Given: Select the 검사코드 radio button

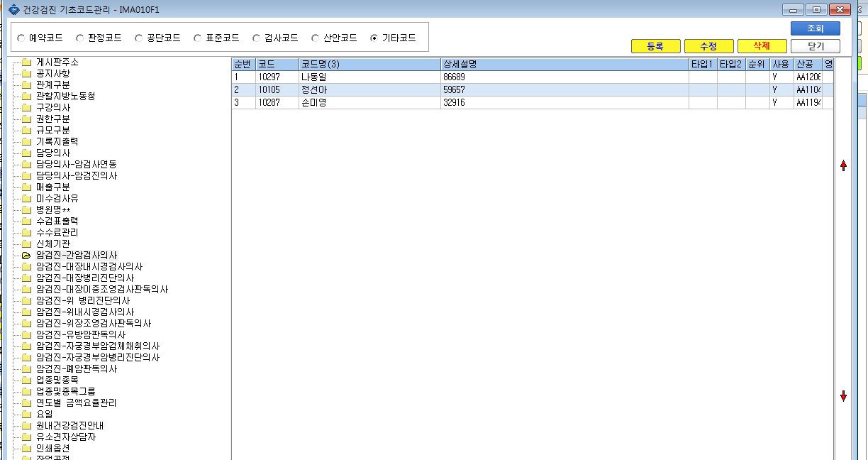Looking at the screenshot, I should 256,38.
